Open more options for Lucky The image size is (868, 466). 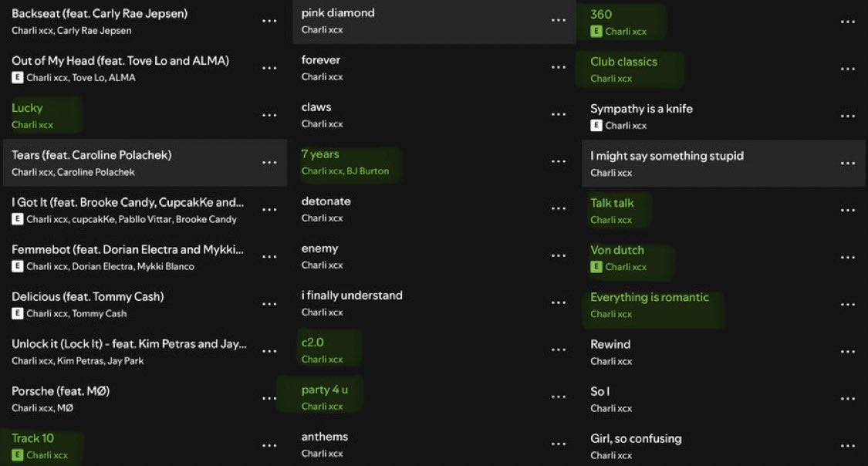[x=269, y=115]
